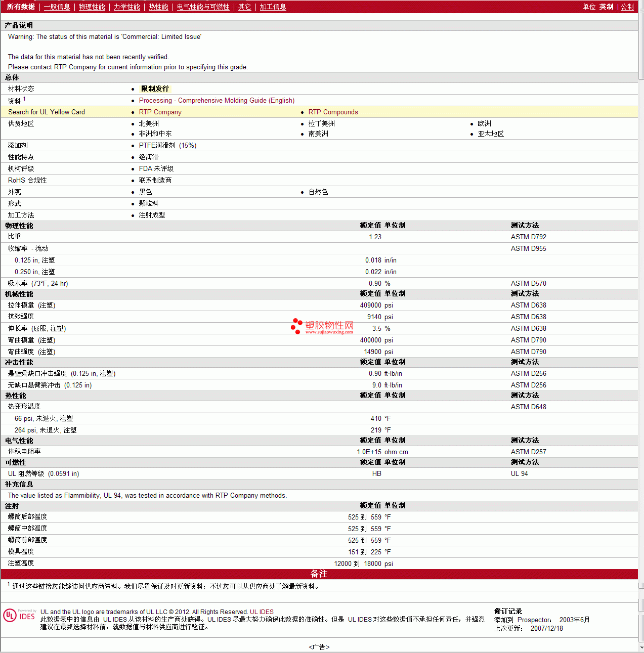644x653 pixels.
Task: Click 注塑温度 value 12000 到 18000
Action: 358,563
